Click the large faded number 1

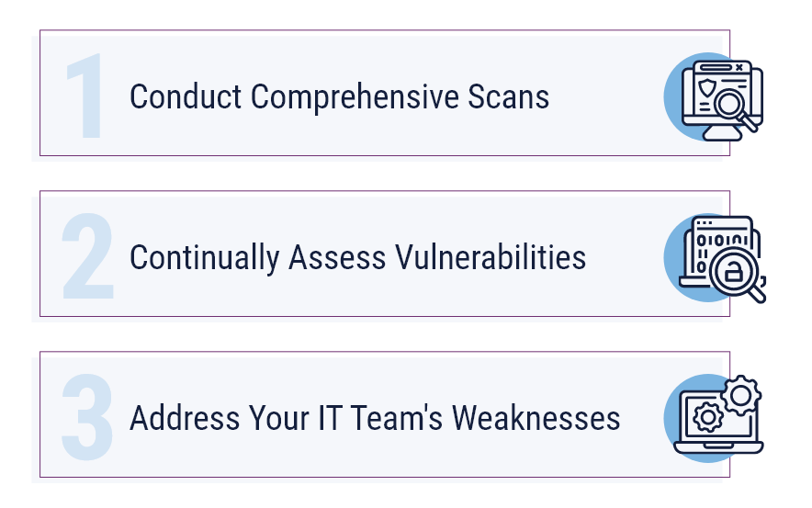click(85, 96)
